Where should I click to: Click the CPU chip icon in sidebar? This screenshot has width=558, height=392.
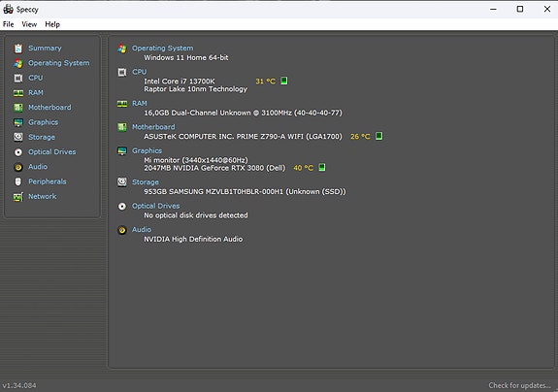tap(18, 78)
